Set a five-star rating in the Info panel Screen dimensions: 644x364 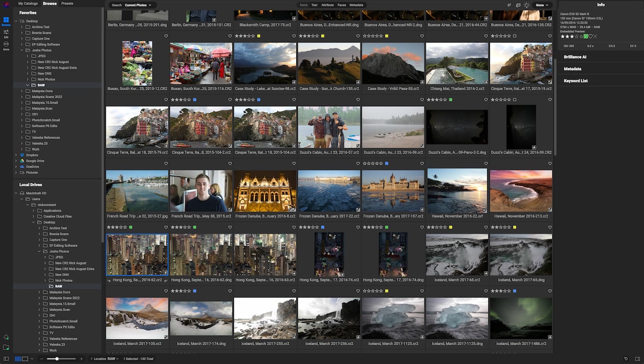[x=581, y=36]
